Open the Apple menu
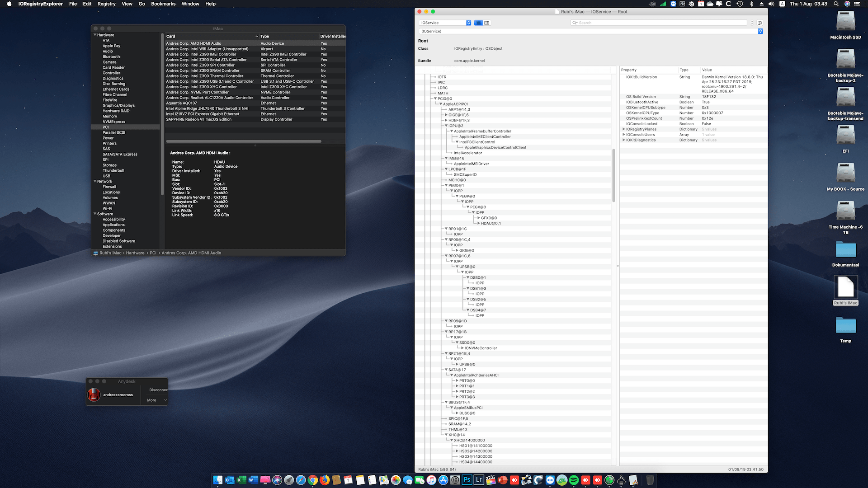 coord(9,4)
